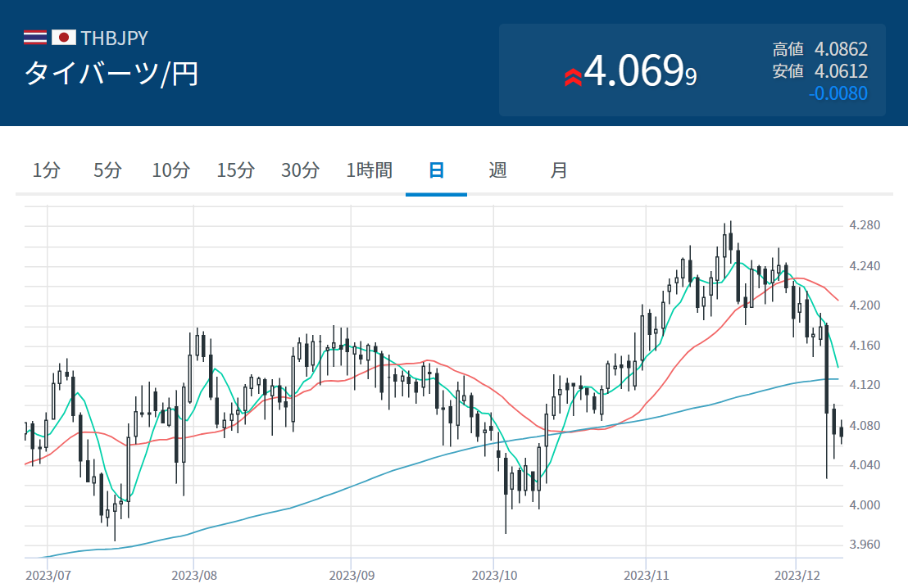
Task: Click the 2023/11 date axis label
Action: pyautogui.click(x=647, y=575)
